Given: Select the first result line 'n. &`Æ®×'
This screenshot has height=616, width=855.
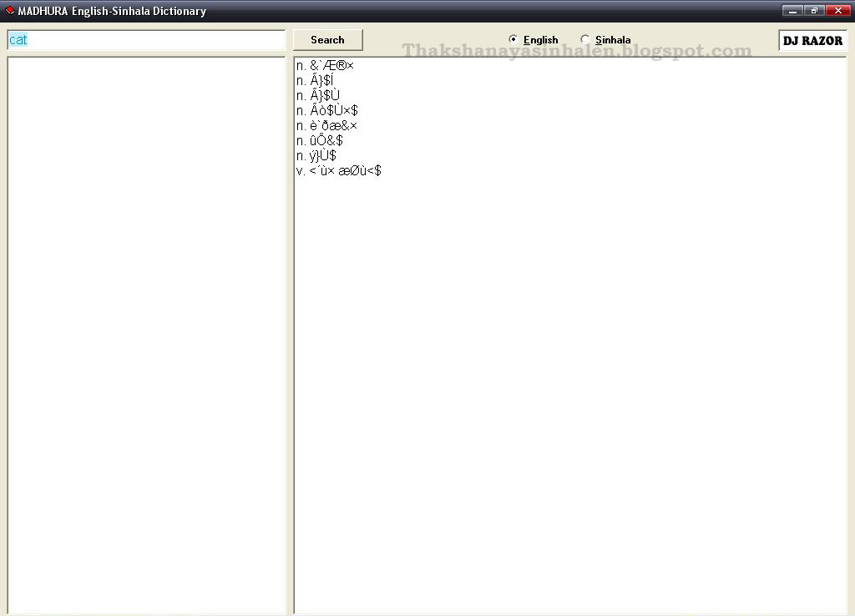Looking at the screenshot, I should click(325, 65).
